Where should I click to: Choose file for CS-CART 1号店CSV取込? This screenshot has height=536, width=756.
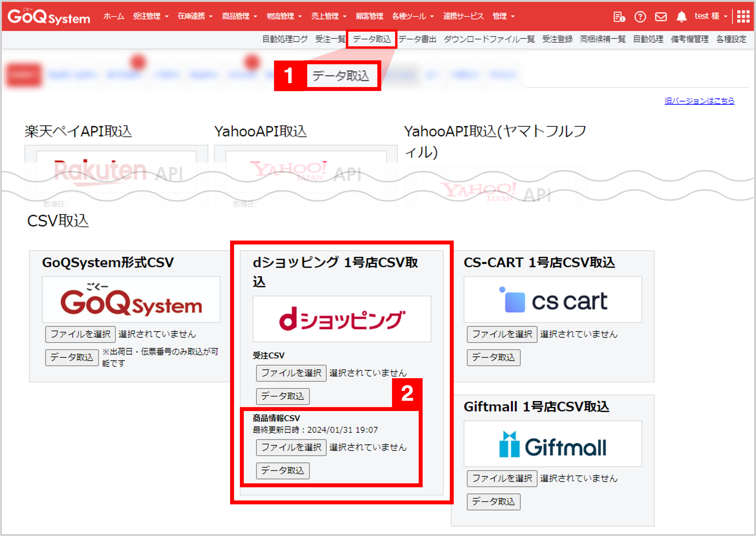point(502,334)
